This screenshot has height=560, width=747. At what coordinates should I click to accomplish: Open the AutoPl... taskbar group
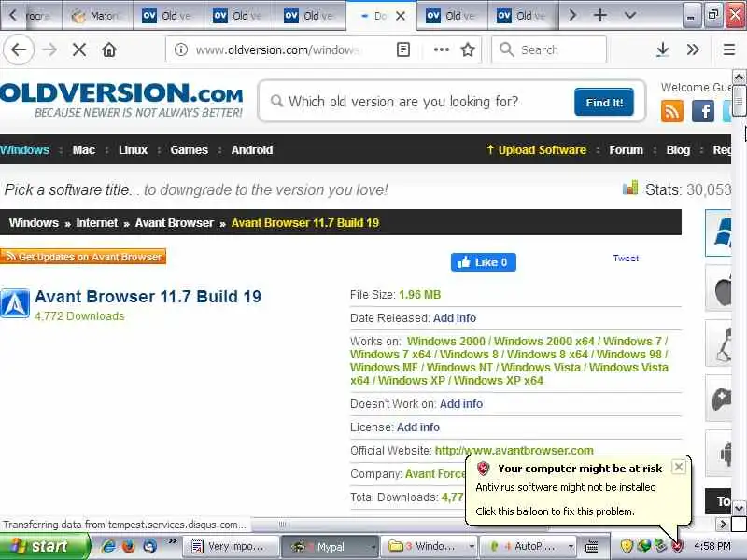pos(529,546)
